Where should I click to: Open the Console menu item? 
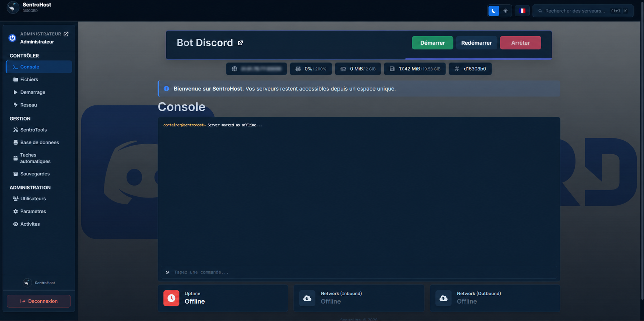39,67
